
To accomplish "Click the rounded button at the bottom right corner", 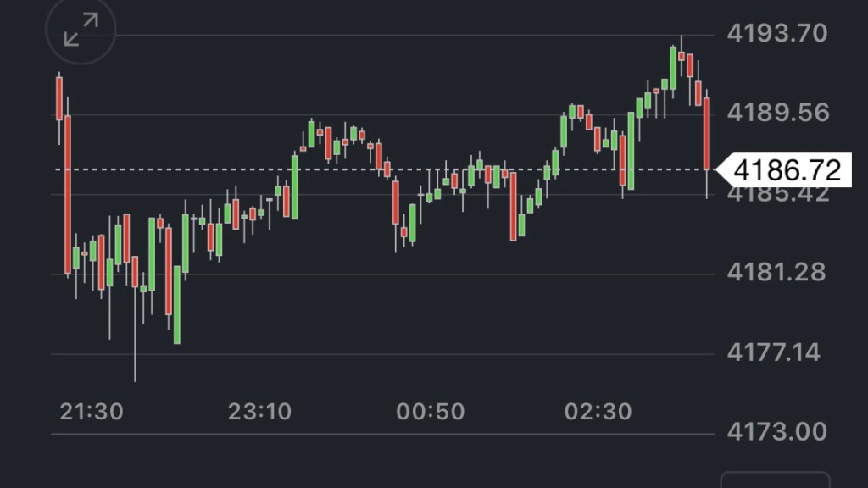I will pos(775,481).
